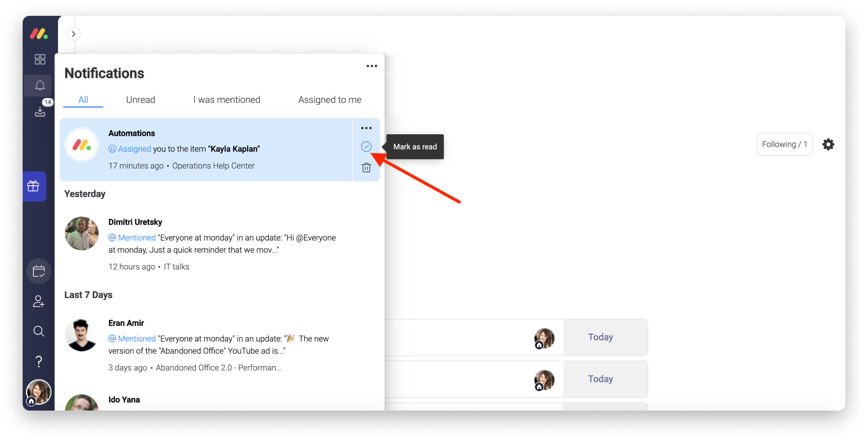Screen dimensions: 868x440
Task: Switch to the All notifications tab
Action: click(83, 100)
